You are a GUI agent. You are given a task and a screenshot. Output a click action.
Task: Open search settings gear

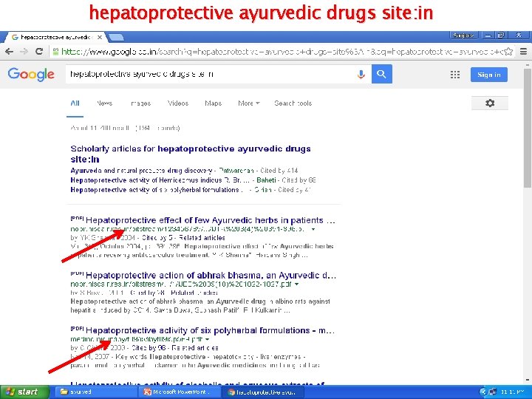490,103
